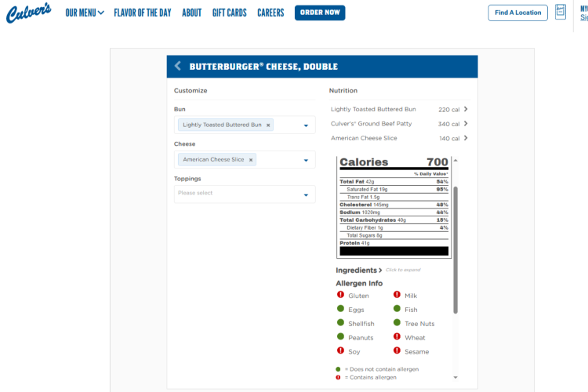Click the Order Now button
The image size is (588, 392).
320,13
